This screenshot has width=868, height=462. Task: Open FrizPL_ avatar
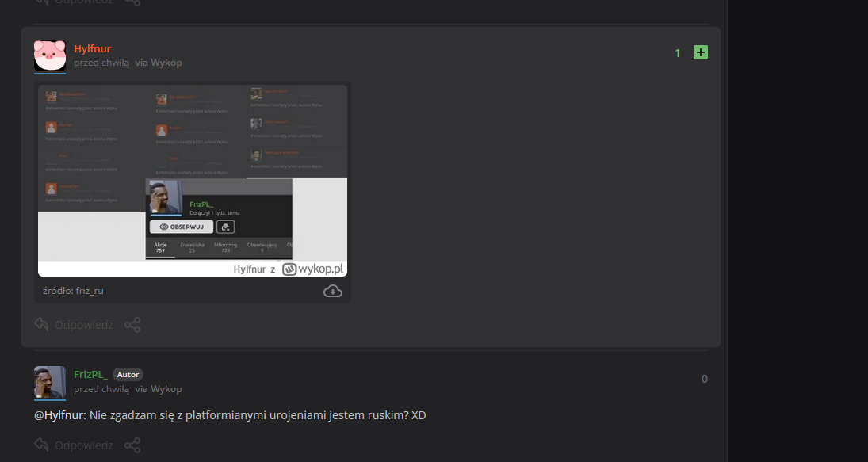[50, 382]
